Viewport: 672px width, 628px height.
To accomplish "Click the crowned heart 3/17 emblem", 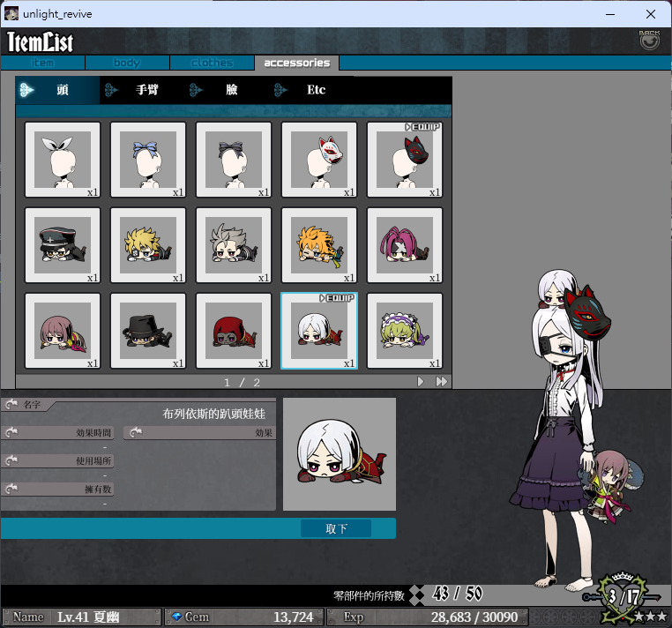I will [624, 596].
